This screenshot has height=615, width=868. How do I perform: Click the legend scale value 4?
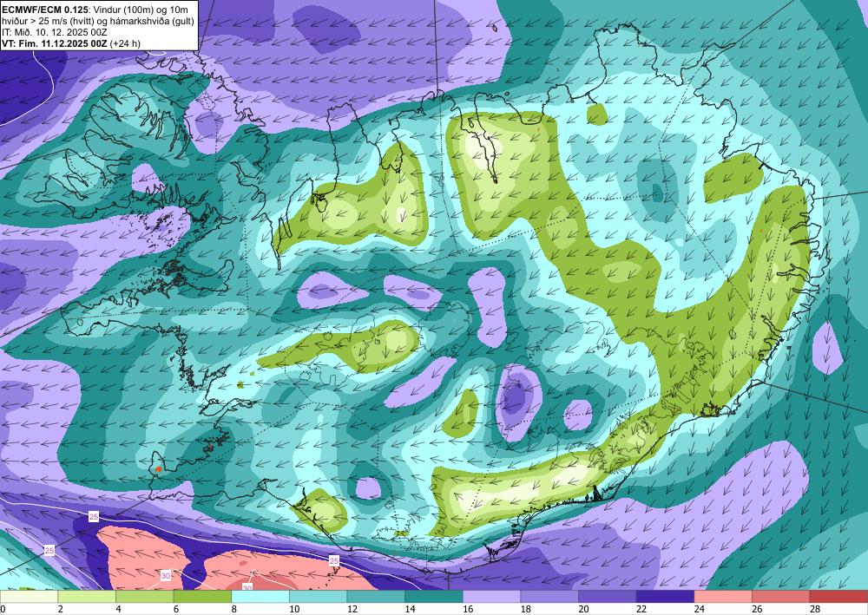(x=118, y=609)
